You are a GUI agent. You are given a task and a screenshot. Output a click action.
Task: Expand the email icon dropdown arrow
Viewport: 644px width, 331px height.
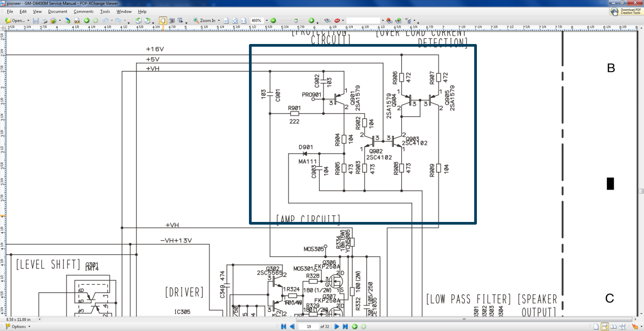60,21
